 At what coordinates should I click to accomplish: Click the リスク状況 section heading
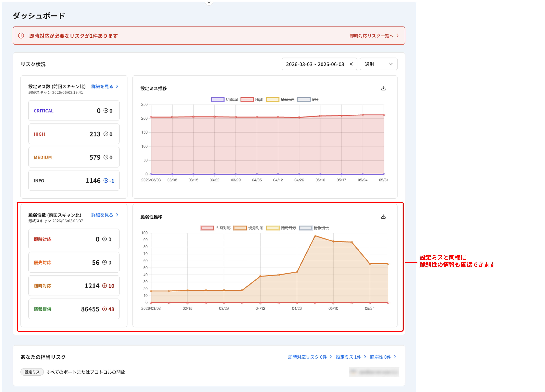pyautogui.click(x=33, y=64)
